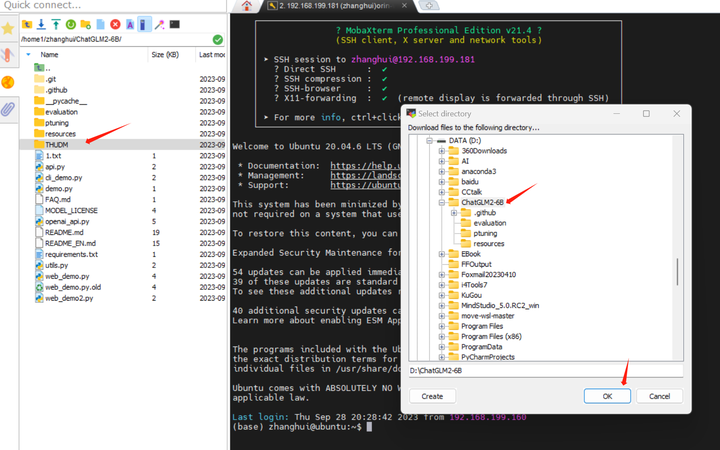Click the Quick connect field
This screenshot has width=720, height=450.
[112, 6]
